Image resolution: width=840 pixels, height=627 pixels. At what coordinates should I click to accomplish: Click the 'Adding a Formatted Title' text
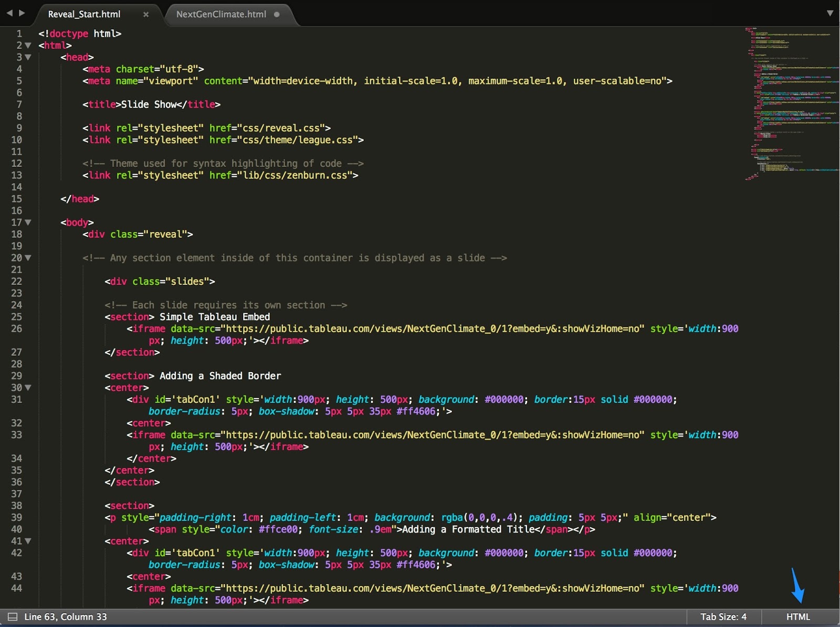(468, 529)
